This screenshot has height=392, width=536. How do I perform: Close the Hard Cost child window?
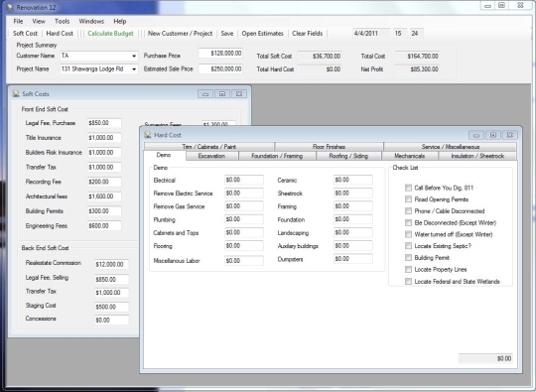(x=509, y=135)
